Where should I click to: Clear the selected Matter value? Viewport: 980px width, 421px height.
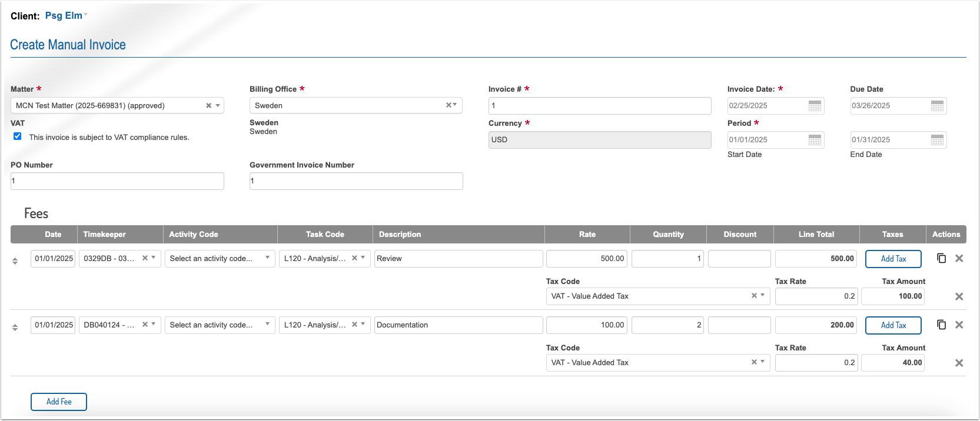coord(208,106)
